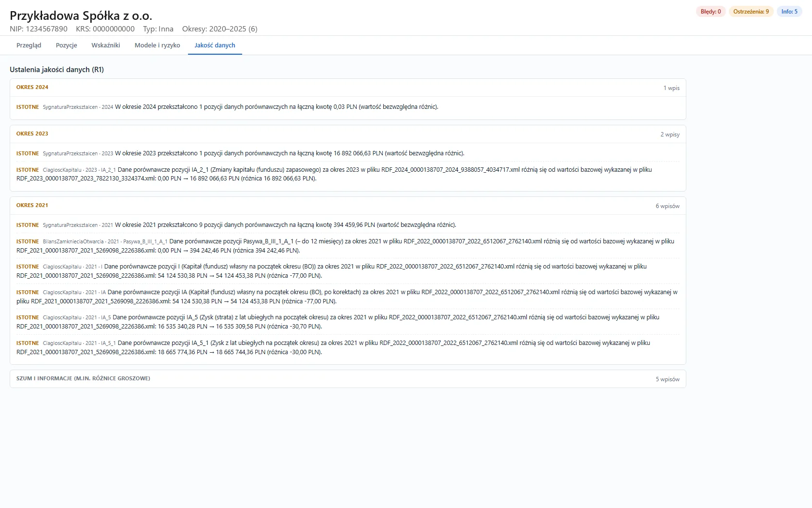This screenshot has height=508, width=812.
Task: Open the Wskaźniki tab
Action: 105,45
